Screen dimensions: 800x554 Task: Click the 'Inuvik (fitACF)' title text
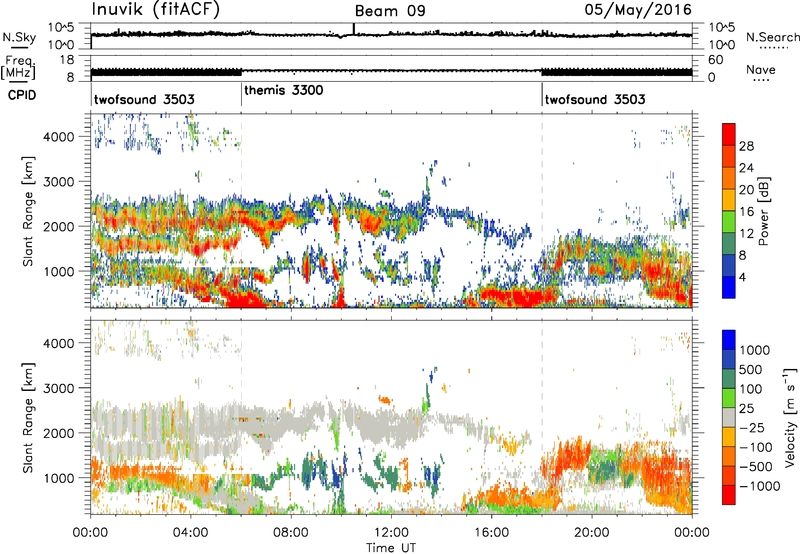pyautogui.click(x=156, y=10)
